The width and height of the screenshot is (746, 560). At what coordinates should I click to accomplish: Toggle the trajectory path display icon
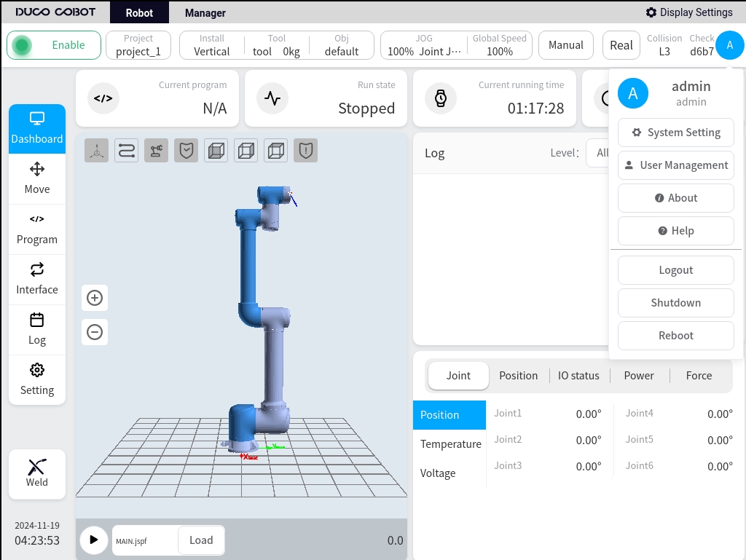point(127,151)
